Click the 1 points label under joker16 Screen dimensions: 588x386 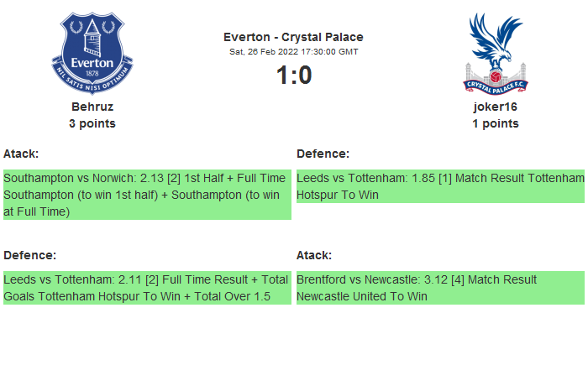click(496, 123)
